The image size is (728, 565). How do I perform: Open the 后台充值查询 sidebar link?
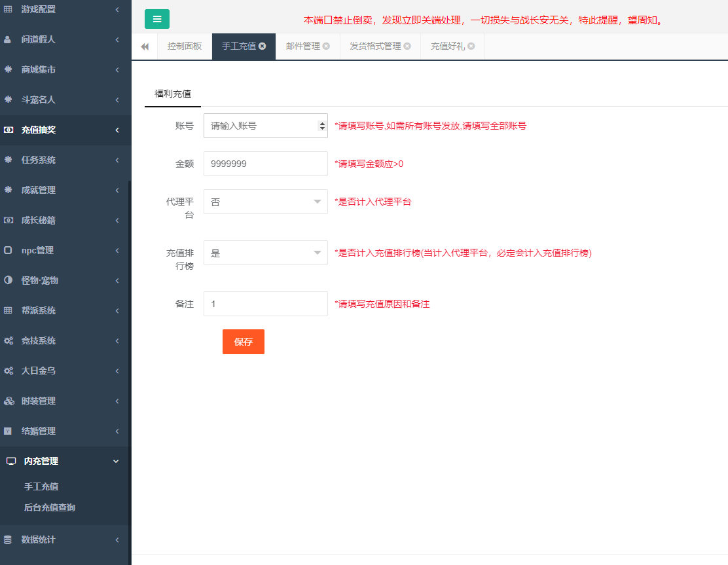pos(50,507)
